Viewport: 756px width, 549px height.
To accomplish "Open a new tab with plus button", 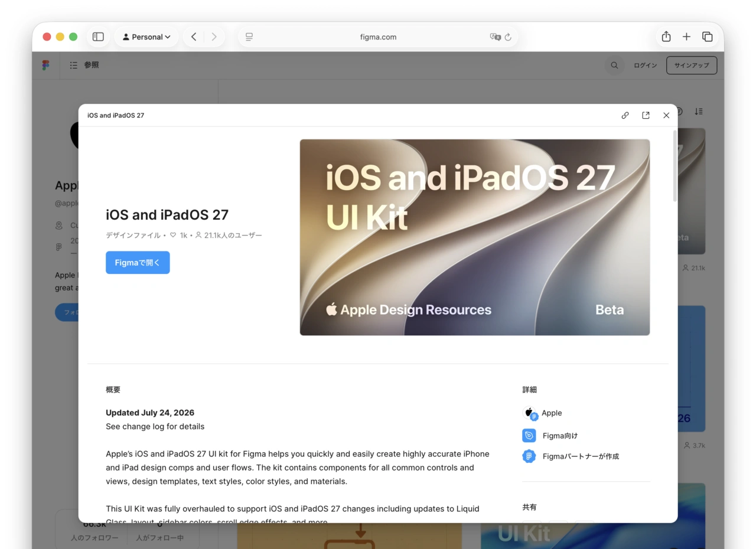I will pyautogui.click(x=686, y=37).
